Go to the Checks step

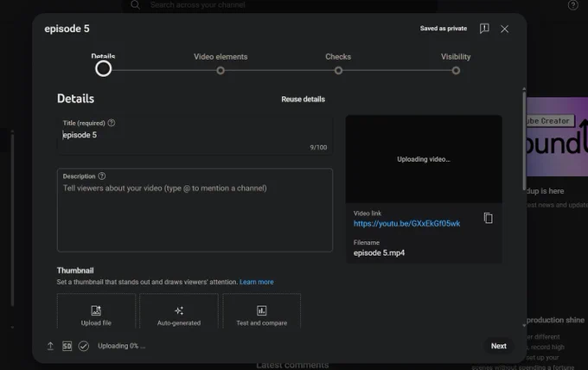click(x=338, y=70)
